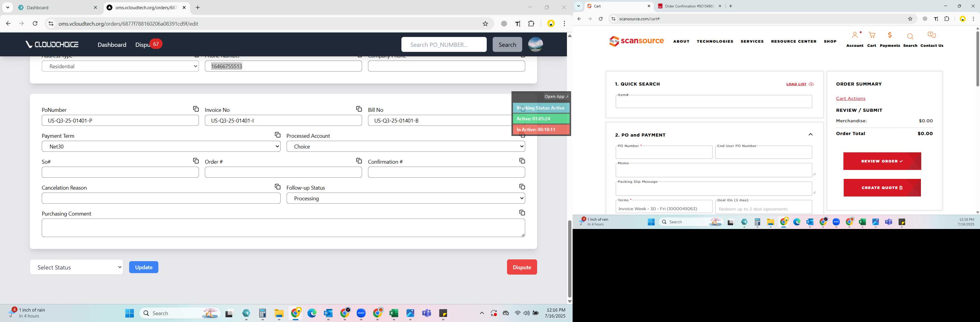The width and height of the screenshot is (980, 322).
Task: Open Processed Account Choice dropdown
Action: coord(406,146)
